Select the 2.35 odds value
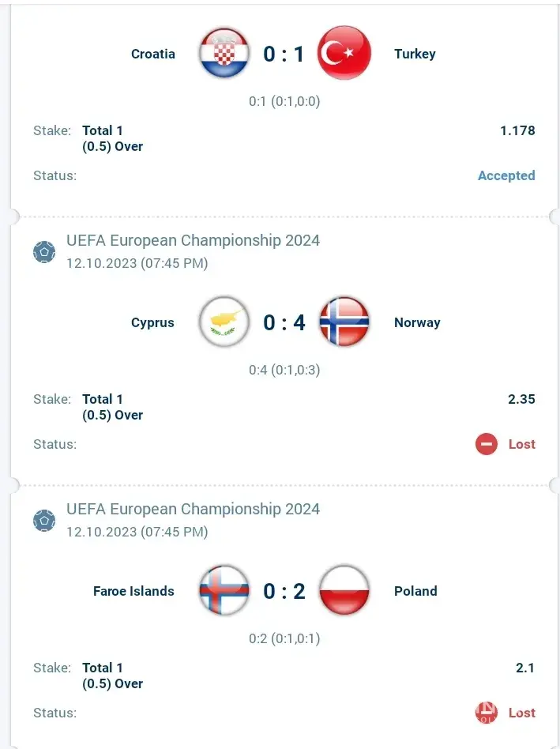The image size is (560, 749). tap(521, 399)
